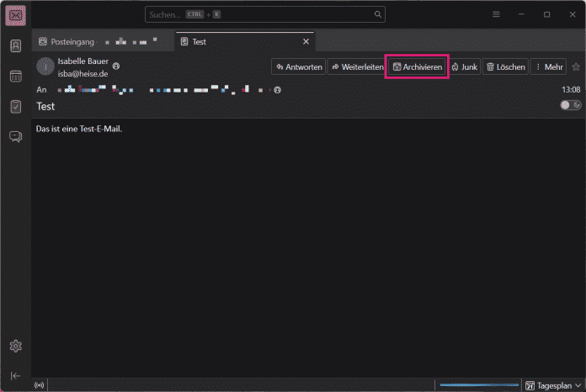Image resolution: width=586 pixels, height=392 pixels.
Task: Open the Calendar from the sidebar
Action: (x=15, y=77)
